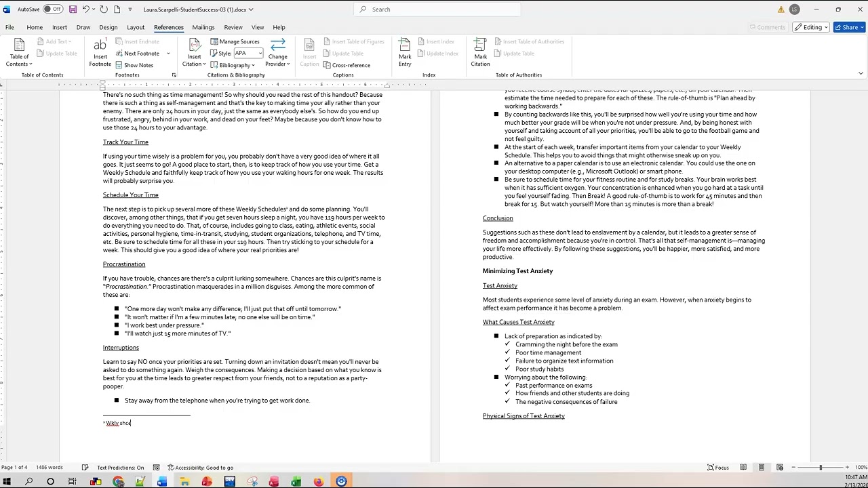Switch to the Design tab

tap(108, 27)
